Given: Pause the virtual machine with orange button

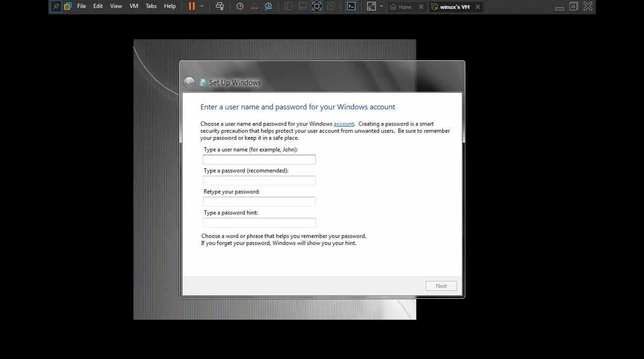Looking at the screenshot, I should pyautogui.click(x=192, y=7).
